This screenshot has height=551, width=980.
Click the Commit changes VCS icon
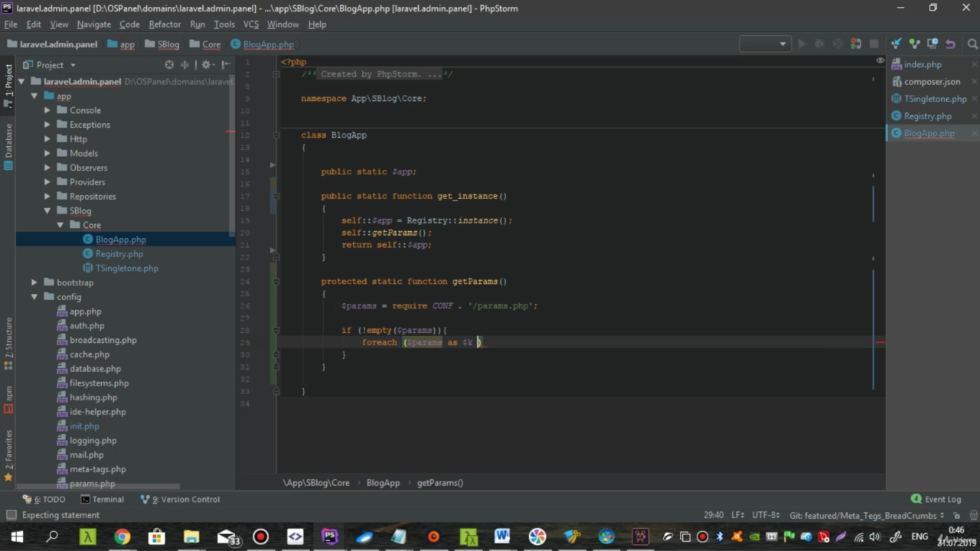(x=914, y=44)
